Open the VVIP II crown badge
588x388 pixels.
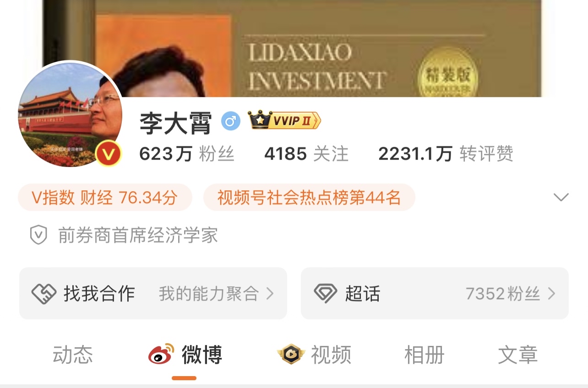[284, 120]
